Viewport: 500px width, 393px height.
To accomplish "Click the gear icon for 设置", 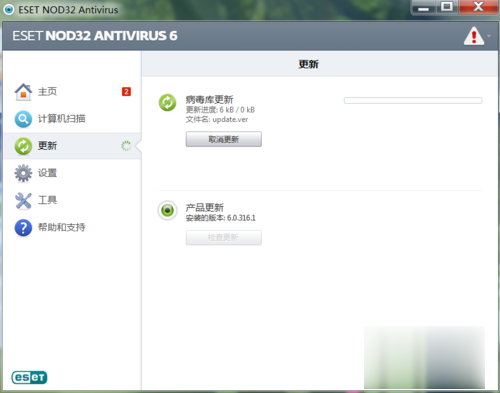I will pos(23,173).
